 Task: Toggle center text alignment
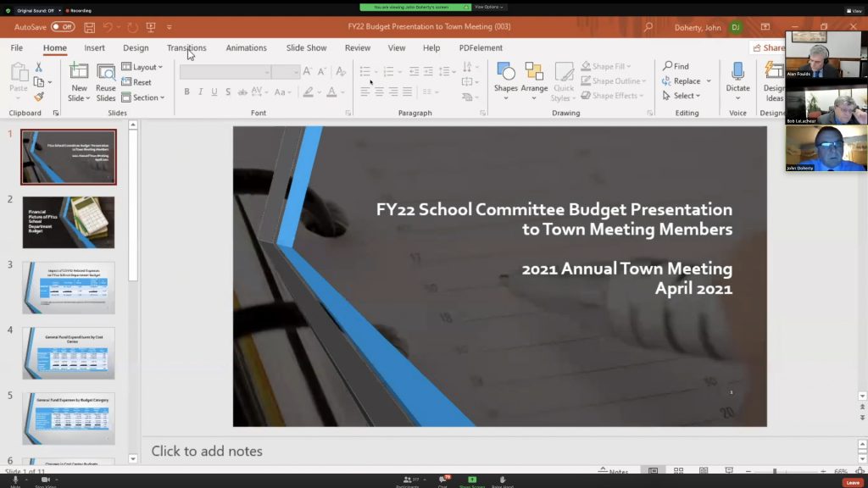tap(379, 91)
